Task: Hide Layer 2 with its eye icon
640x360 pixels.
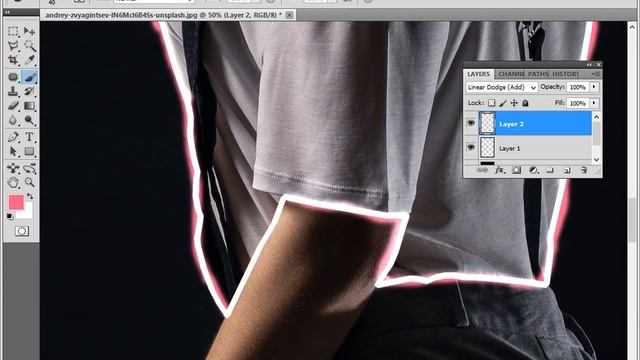Action: tap(471, 123)
